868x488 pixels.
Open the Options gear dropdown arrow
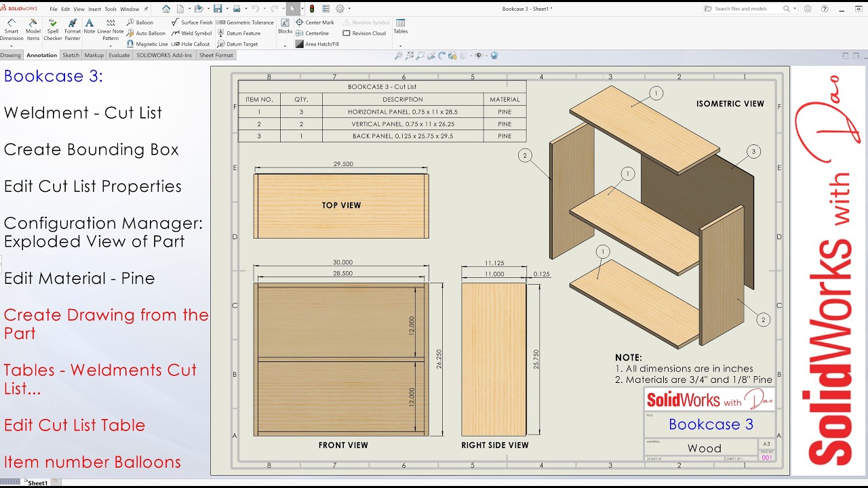point(348,9)
